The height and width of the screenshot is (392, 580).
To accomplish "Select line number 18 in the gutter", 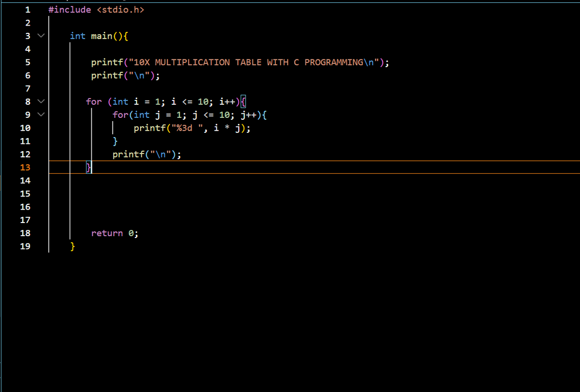I will tap(25, 233).
